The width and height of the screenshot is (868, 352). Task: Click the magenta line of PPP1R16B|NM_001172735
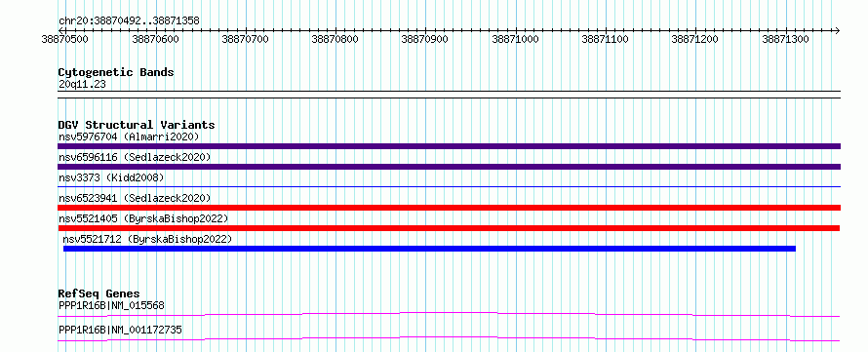click(x=449, y=338)
